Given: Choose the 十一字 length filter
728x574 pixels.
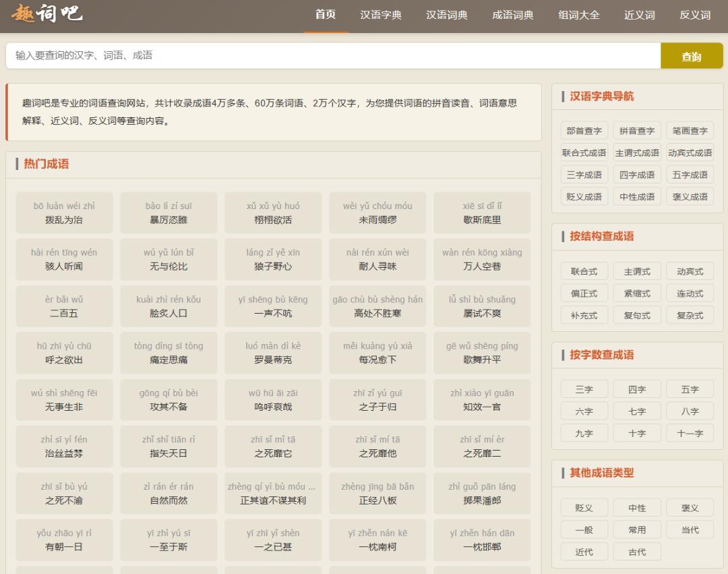Looking at the screenshot, I should (x=690, y=434).
